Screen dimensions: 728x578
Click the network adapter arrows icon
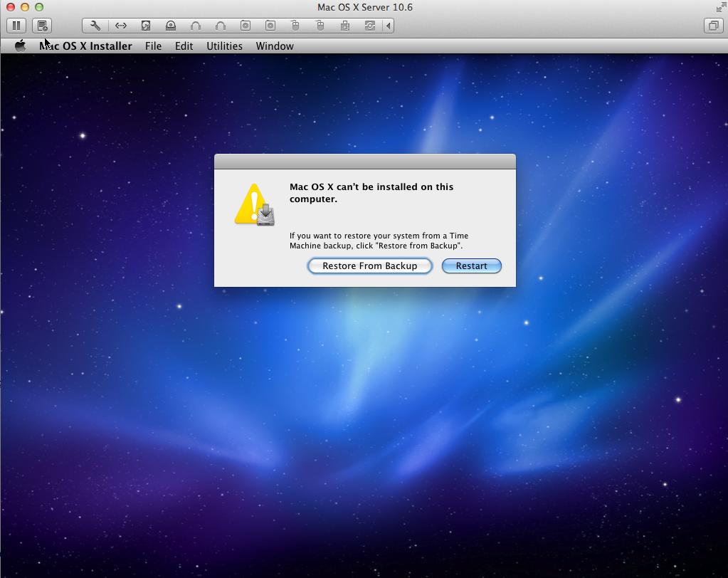coord(121,26)
